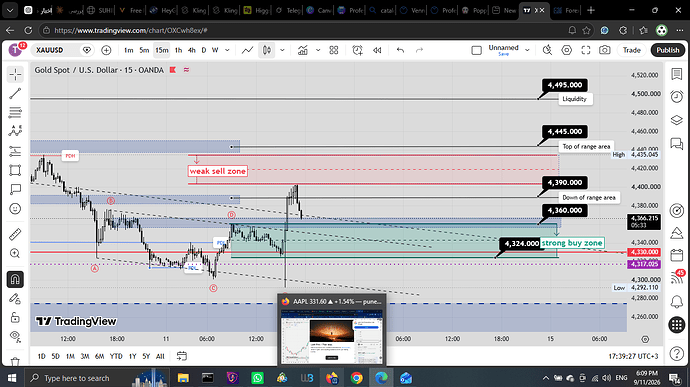
Task: Open the emoji icons tool
Action: pyautogui.click(x=15, y=209)
